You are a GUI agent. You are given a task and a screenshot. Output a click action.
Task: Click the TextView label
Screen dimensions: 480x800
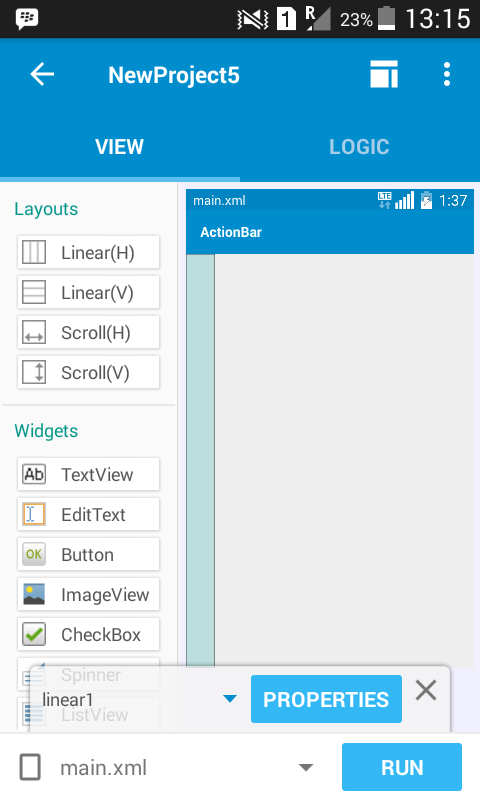[x=97, y=475]
